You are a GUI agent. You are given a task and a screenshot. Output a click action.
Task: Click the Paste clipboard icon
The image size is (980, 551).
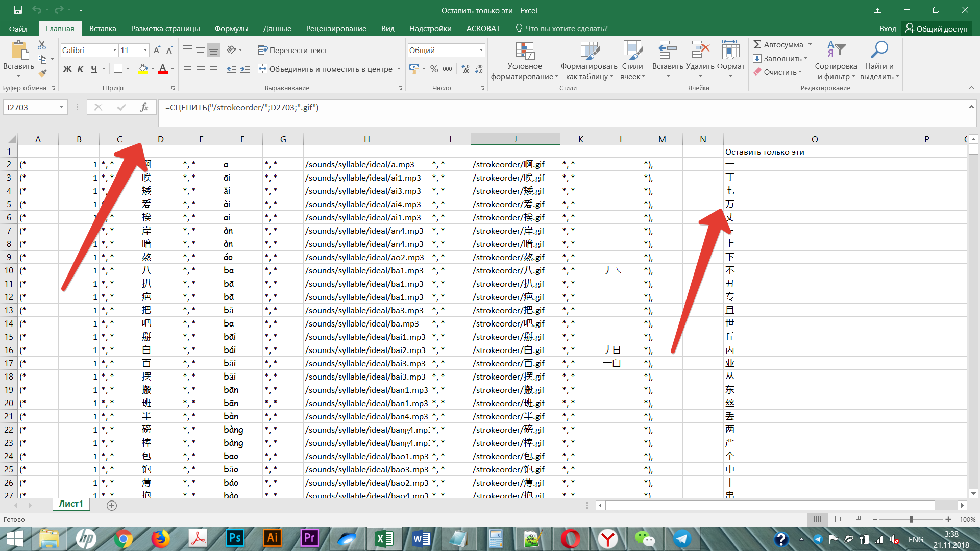pos(18,51)
